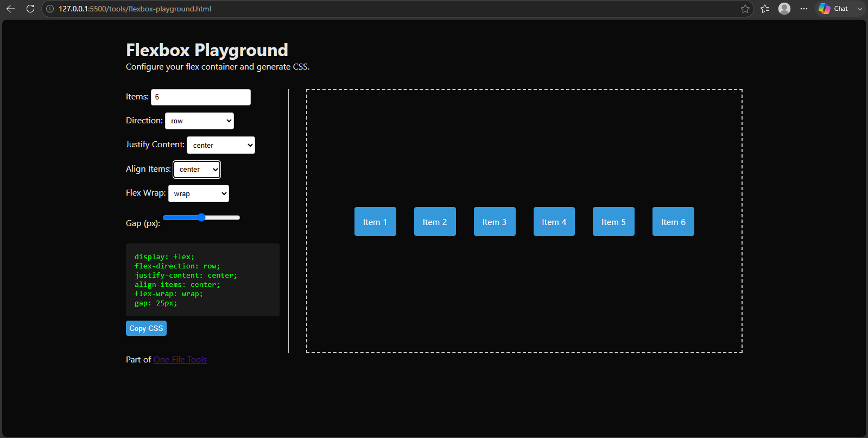
Task: Open the favorites list icon
Action: point(765,9)
